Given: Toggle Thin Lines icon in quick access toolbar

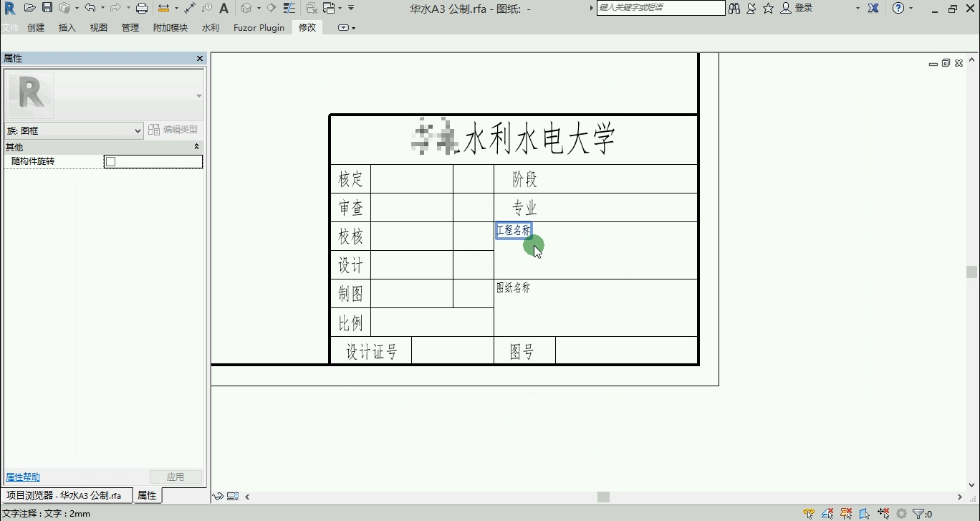Looking at the screenshot, I should tap(289, 8).
